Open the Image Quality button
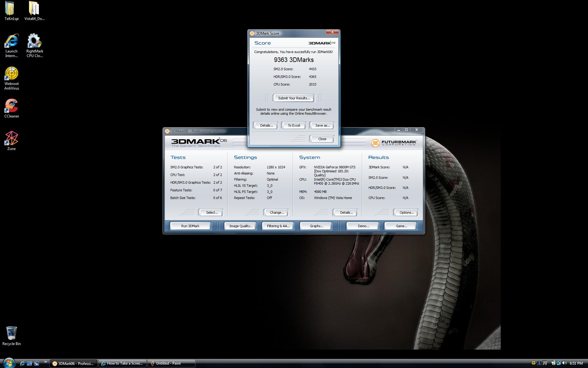The image size is (588, 368). point(241,226)
